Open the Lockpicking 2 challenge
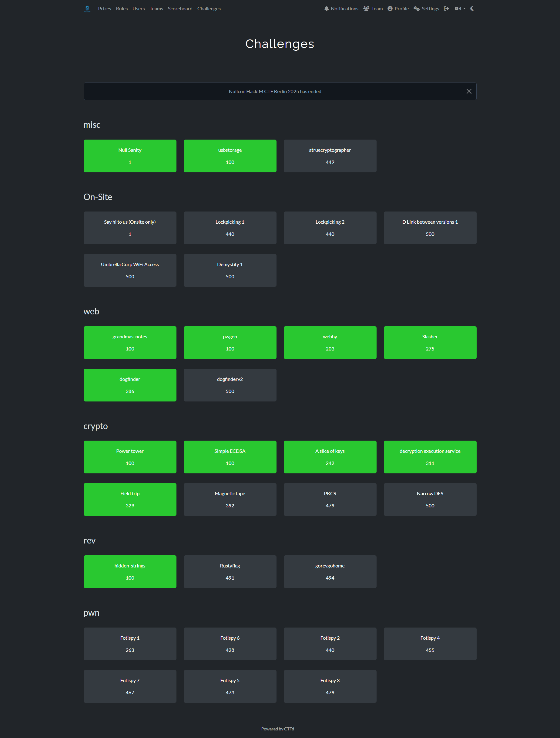560x738 pixels. [x=330, y=228]
